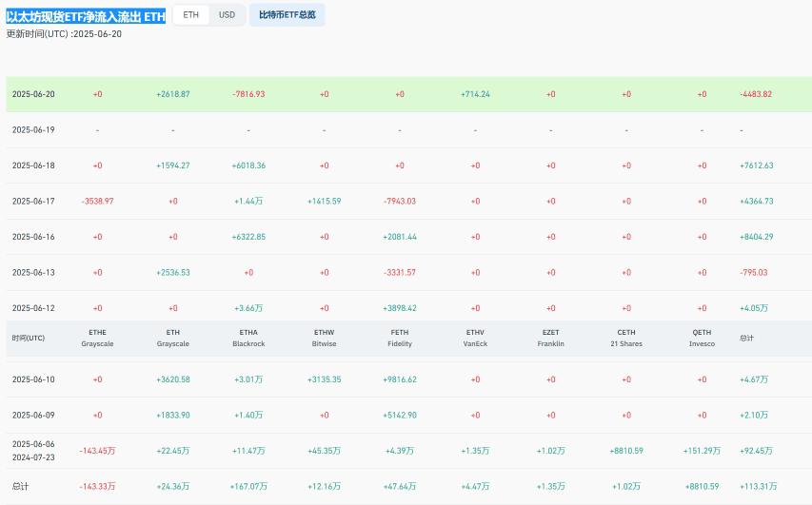Switch units to the USD toggle option

point(227,15)
